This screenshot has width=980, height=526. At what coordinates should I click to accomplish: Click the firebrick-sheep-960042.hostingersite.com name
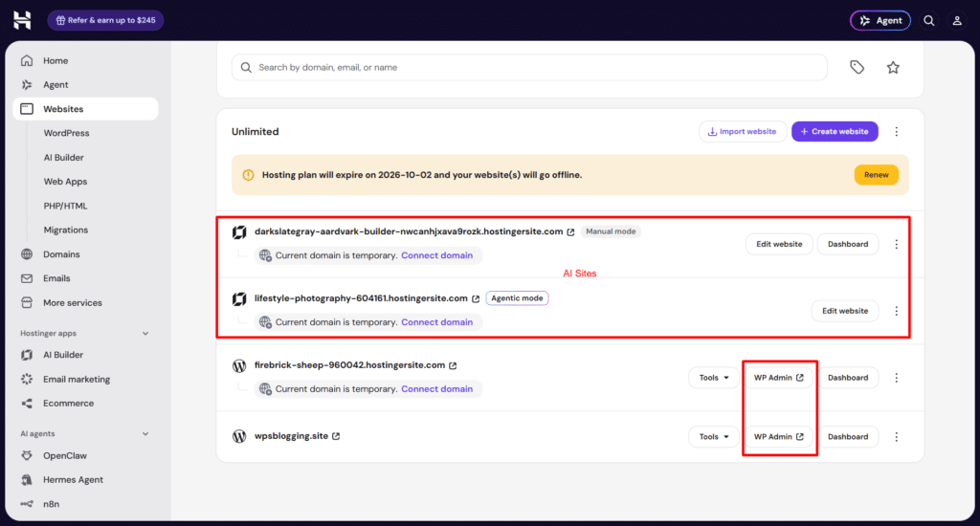(349, 365)
